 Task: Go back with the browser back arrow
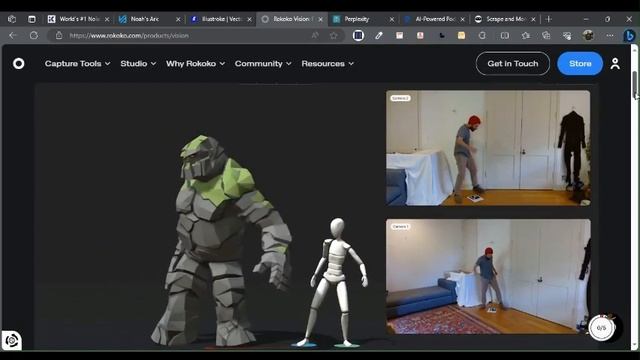(x=13, y=36)
